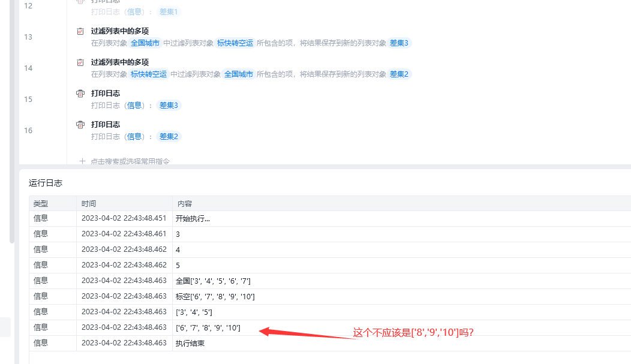Open the 差集2 tag in step 16 log
The width and height of the screenshot is (631, 364).
[x=169, y=136]
